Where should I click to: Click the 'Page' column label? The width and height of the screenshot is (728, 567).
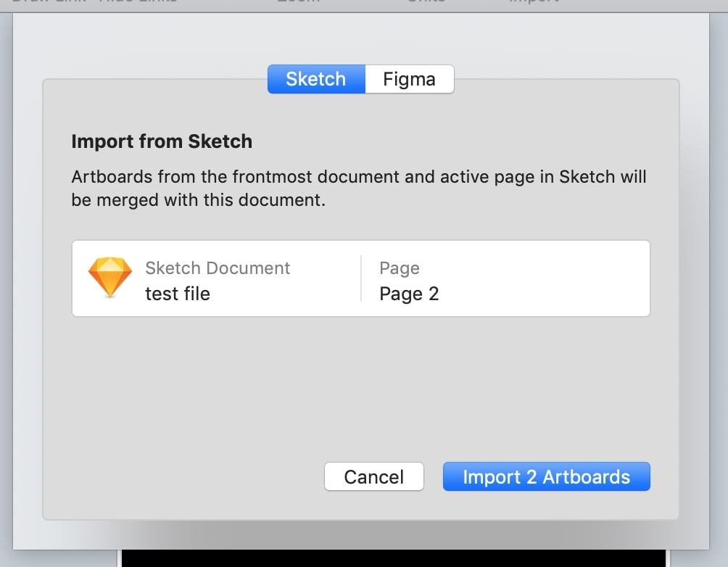pyautogui.click(x=399, y=268)
